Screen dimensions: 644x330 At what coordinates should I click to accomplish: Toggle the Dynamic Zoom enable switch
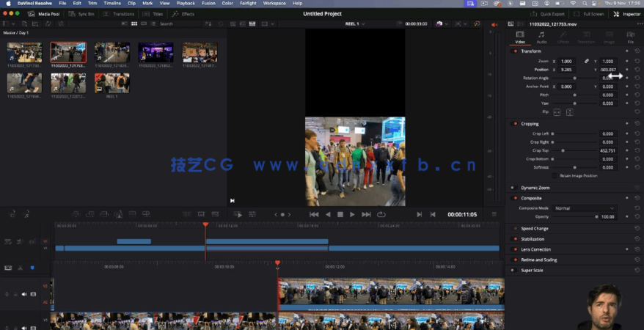pos(513,188)
